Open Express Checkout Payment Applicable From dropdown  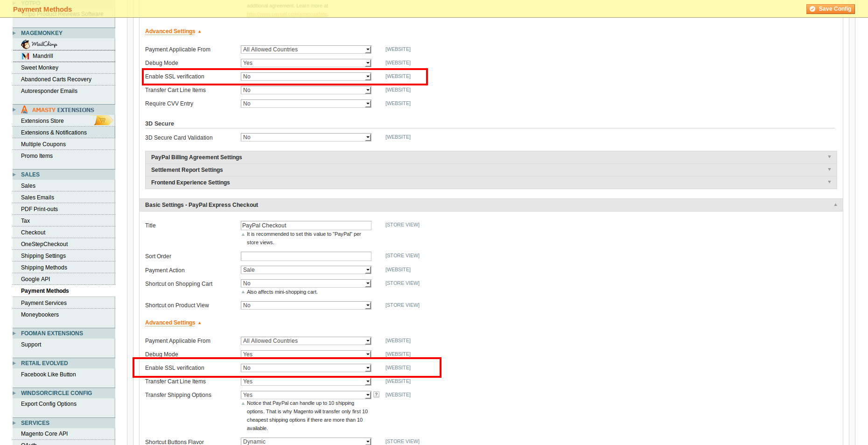tap(306, 341)
